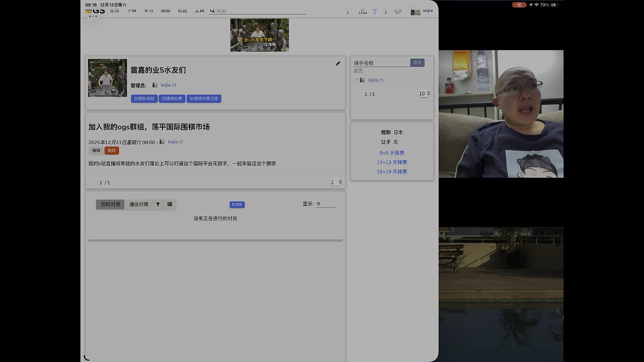Open the news page-size dropdown showing 1
The image size is (644, 362).
pyautogui.click(x=336, y=182)
